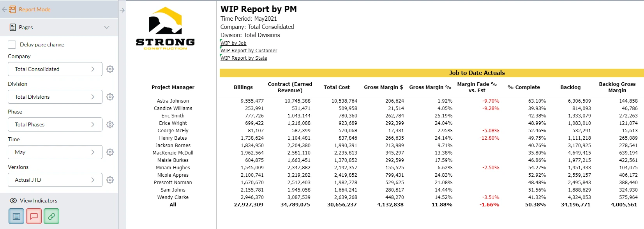Image resolution: width=644 pixels, height=229 pixels.
Task: Click Henry Bates margin fade -12.80%
Action: [x=489, y=138]
